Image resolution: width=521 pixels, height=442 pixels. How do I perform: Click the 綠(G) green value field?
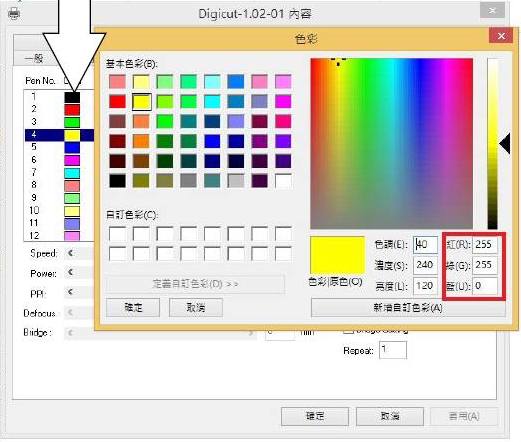pos(485,265)
